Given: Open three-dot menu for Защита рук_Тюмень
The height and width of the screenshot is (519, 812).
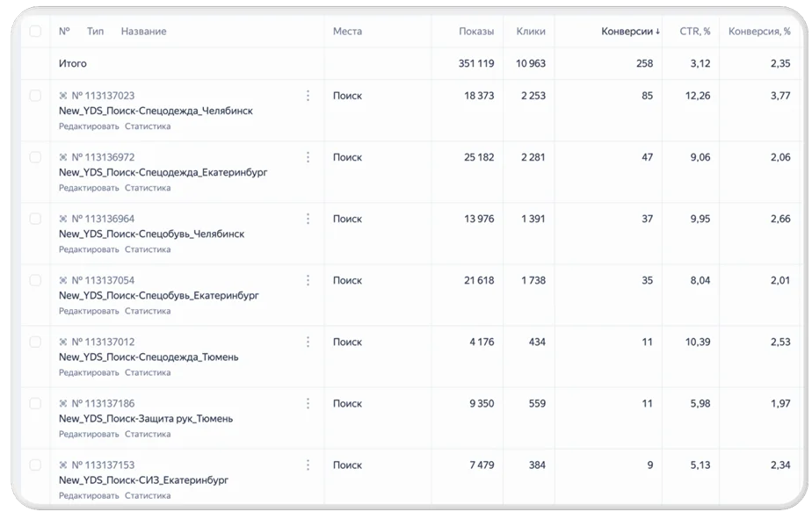Looking at the screenshot, I should point(308,404).
